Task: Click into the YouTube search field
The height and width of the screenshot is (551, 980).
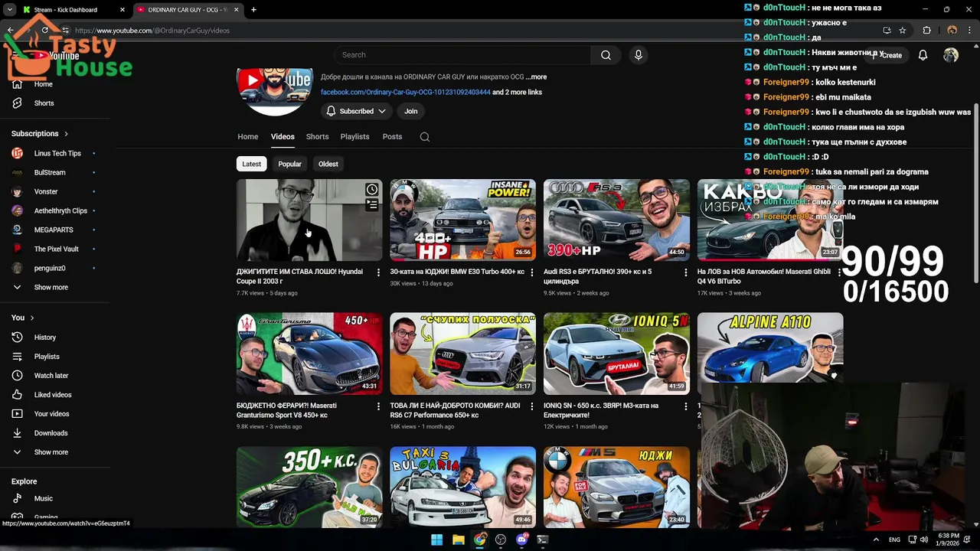Action: point(462,55)
